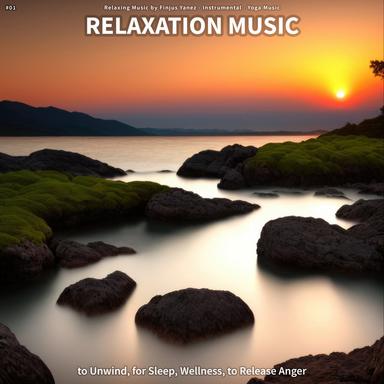The image size is (384, 384).
Task: Click the setting sun in the cover image
Action: click(x=340, y=94)
